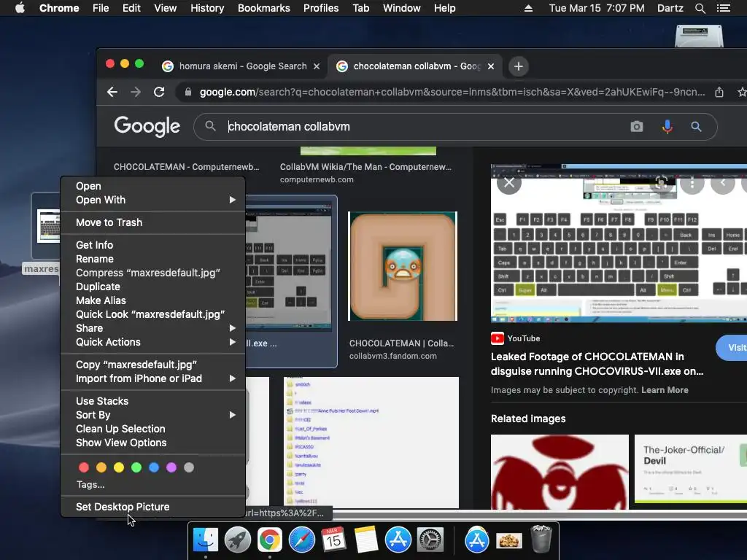Select Use Stacks
This screenshot has height=560, width=747.
pos(152,401)
